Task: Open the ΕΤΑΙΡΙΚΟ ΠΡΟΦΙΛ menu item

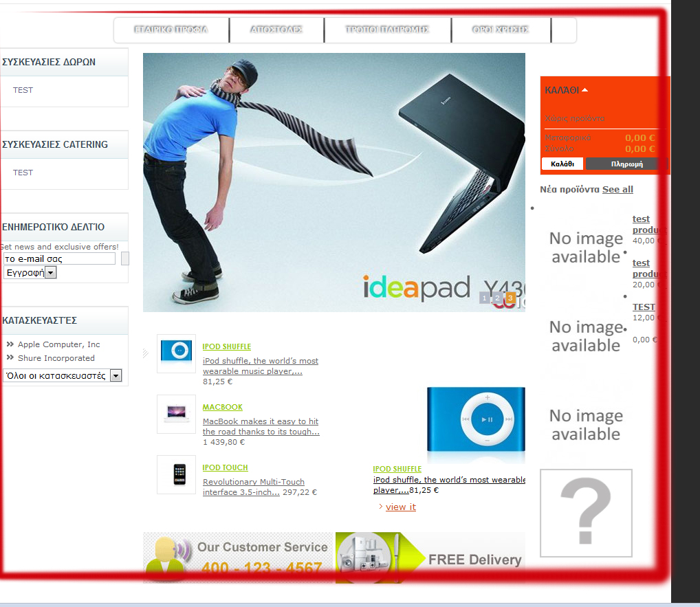Action: pyautogui.click(x=171, y=30)
